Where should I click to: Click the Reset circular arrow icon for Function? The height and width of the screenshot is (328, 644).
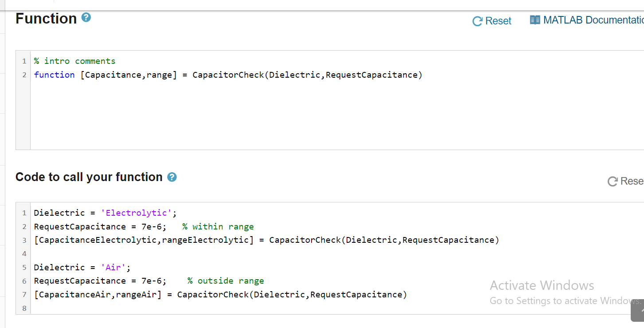477,20
